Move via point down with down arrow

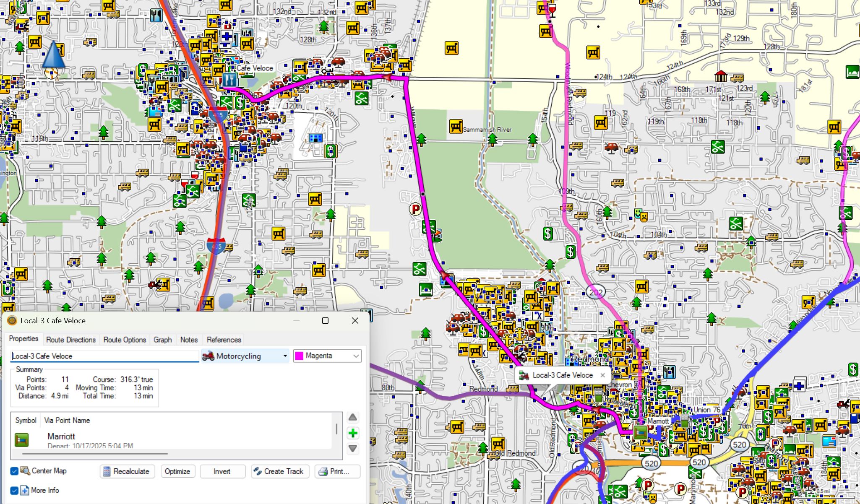coord(353,449)
